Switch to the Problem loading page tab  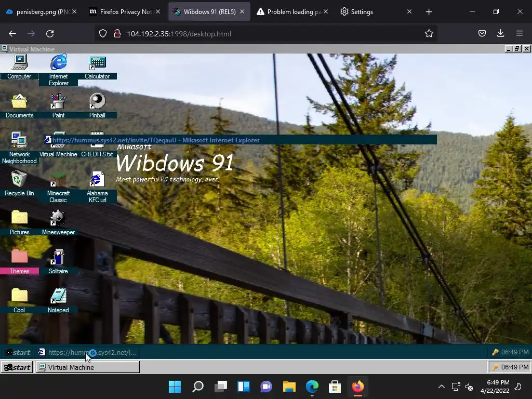click(294, 12)
